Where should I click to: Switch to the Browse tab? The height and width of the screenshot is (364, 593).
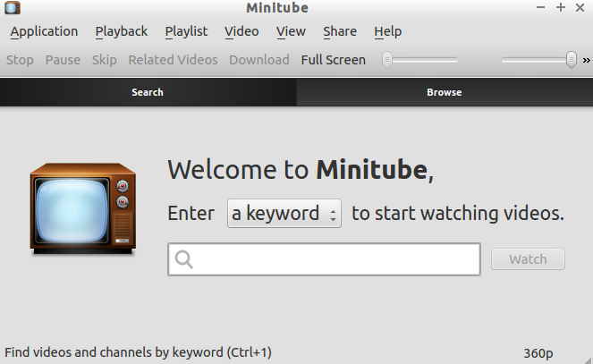click(445, 92)
